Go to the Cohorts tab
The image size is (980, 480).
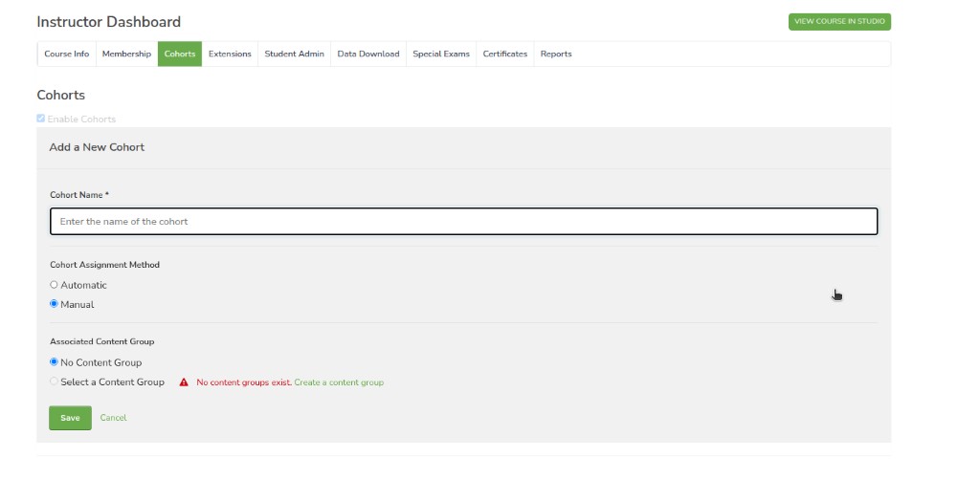pos(180,54)
